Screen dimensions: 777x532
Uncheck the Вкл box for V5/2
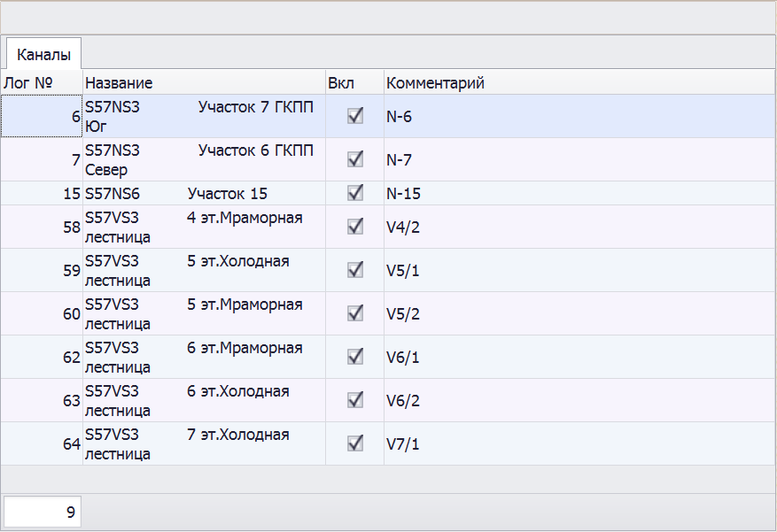pyautogui.click(x=355, y=313)
